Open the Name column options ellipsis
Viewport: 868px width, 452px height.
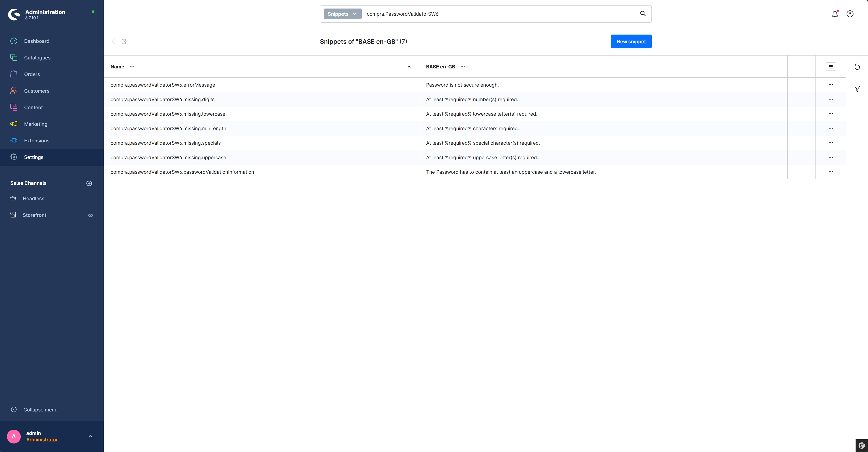(x=132, y=67)
